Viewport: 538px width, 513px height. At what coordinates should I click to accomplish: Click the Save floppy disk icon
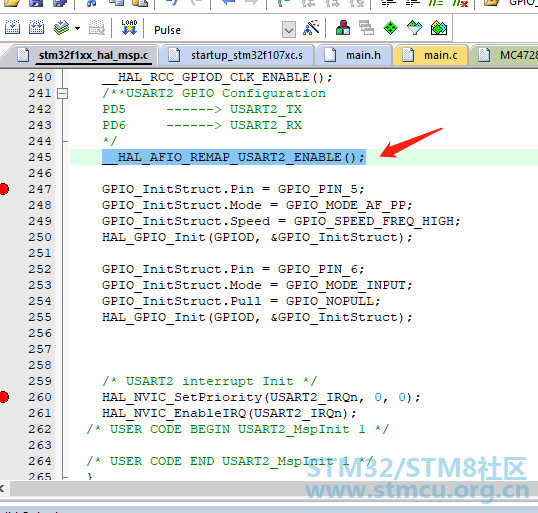[35, 3]
